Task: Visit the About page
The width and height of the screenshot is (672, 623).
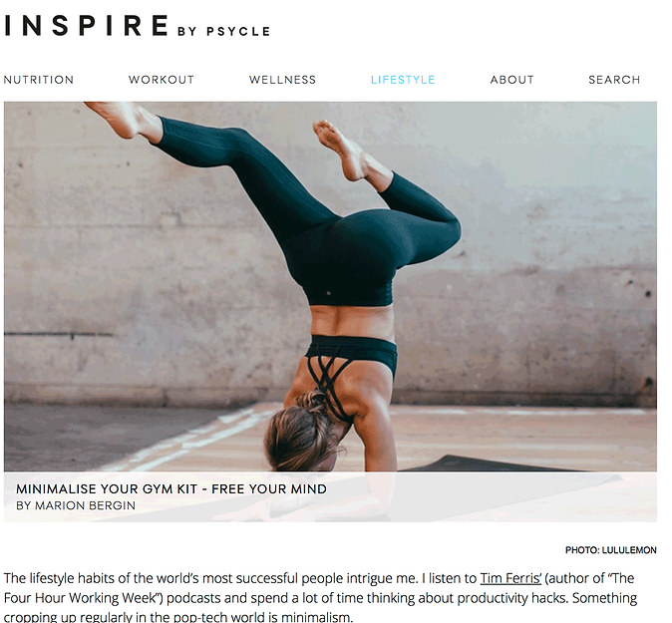Action: coord(512,80)
